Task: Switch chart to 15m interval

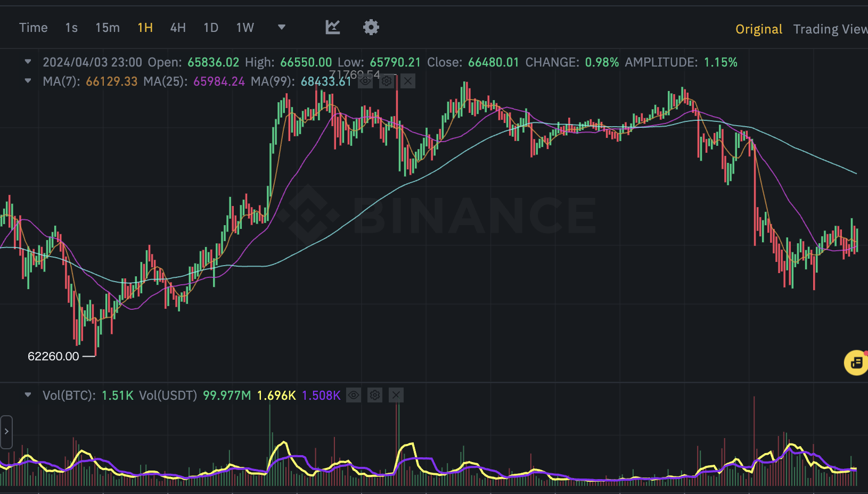Action: (x=108, y=28)
